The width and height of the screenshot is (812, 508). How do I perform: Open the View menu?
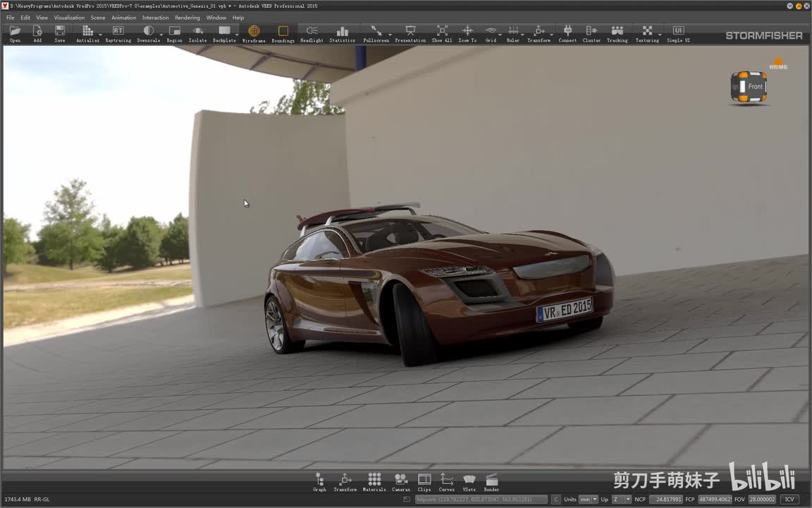(42, 18)
